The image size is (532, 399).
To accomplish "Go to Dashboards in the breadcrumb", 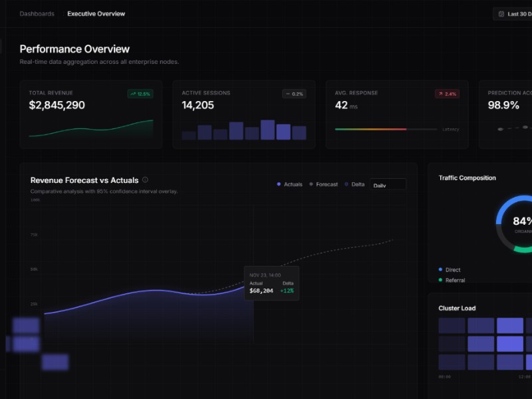I will [x=37, y=13].
